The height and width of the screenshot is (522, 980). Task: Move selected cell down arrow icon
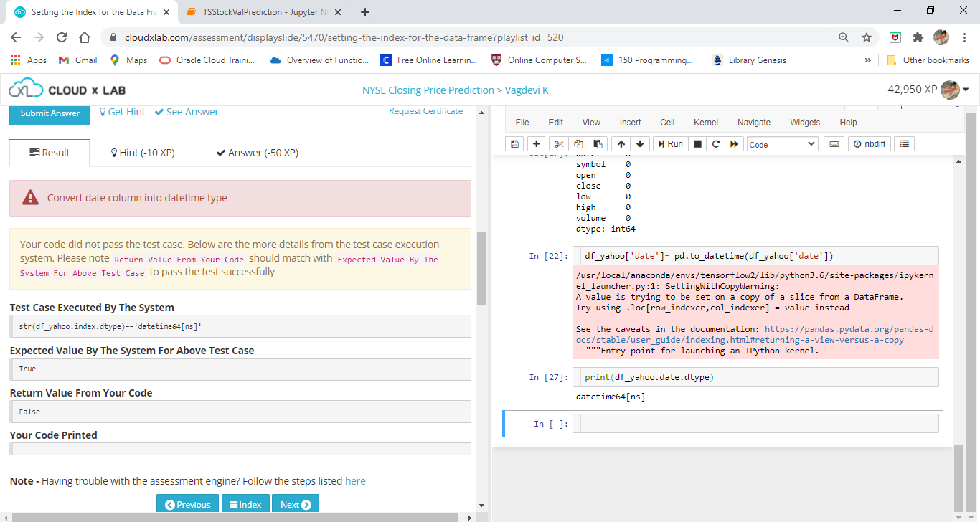click(x=640, y=144)
